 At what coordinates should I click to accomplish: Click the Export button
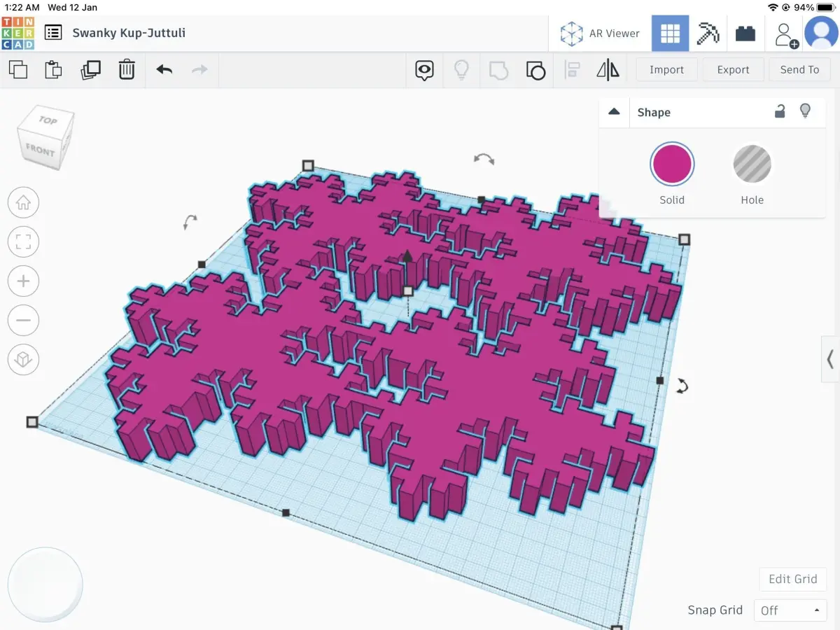[733, 69]
